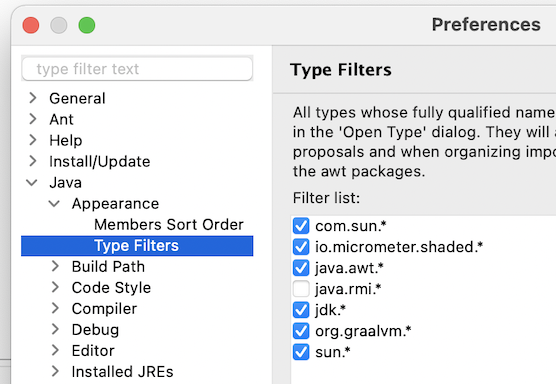556x384 pixels.
Task: Select the Installed JREs item
Action: (x=122, y=372)
